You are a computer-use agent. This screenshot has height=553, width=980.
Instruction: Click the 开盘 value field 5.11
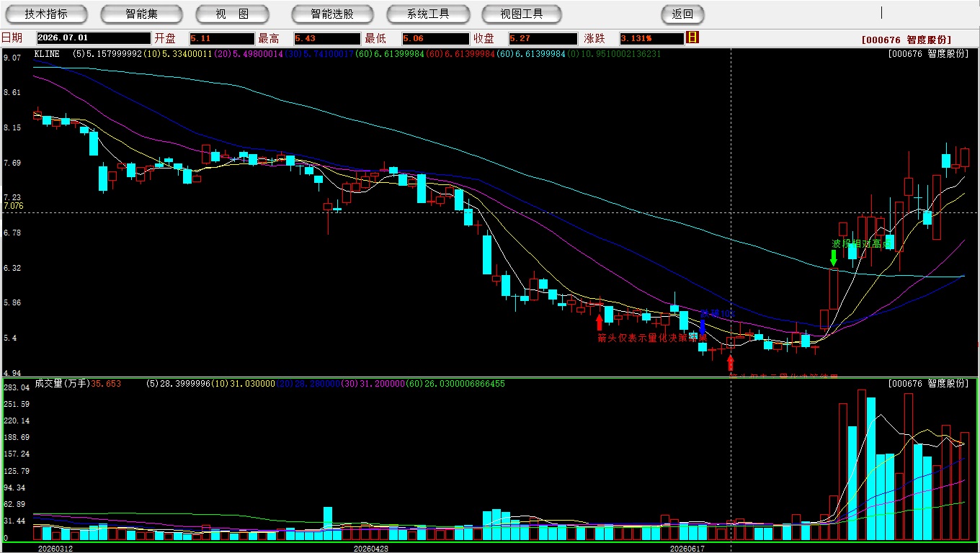click(x=222, y=38)
